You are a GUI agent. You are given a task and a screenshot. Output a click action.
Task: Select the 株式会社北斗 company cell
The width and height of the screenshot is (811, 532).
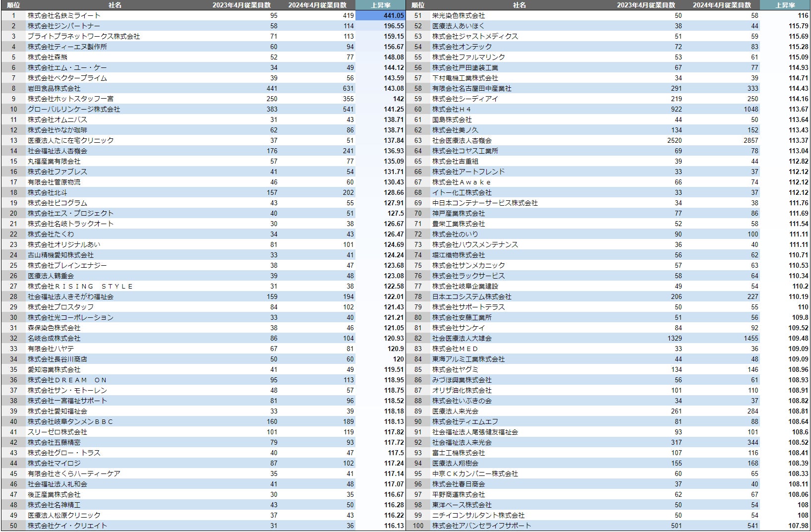48,192
